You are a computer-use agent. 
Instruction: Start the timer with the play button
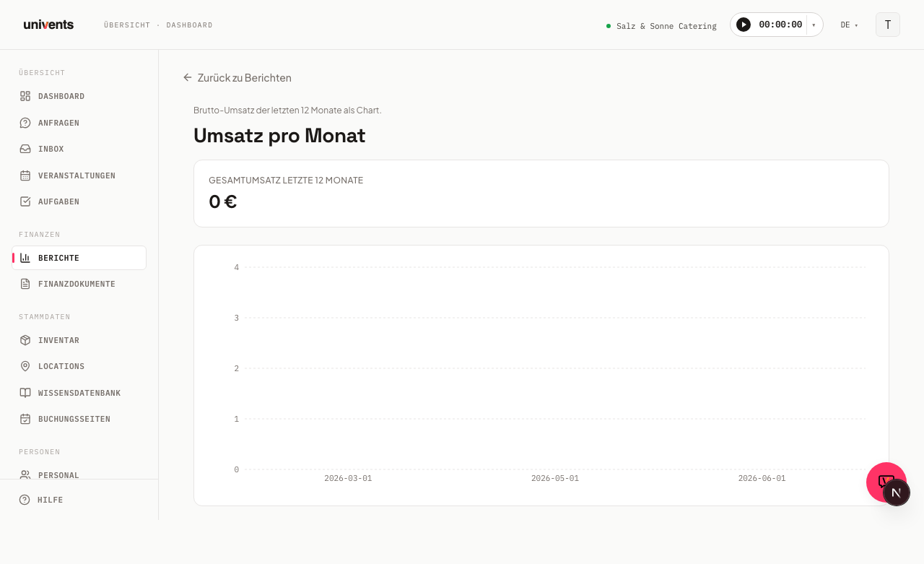tap(744, 25)
